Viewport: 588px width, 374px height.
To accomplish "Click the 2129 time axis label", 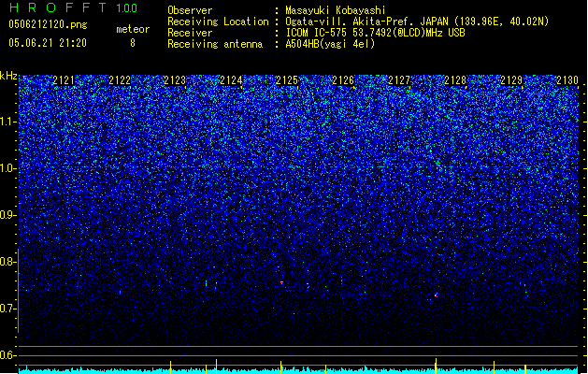I will point(511,80).
